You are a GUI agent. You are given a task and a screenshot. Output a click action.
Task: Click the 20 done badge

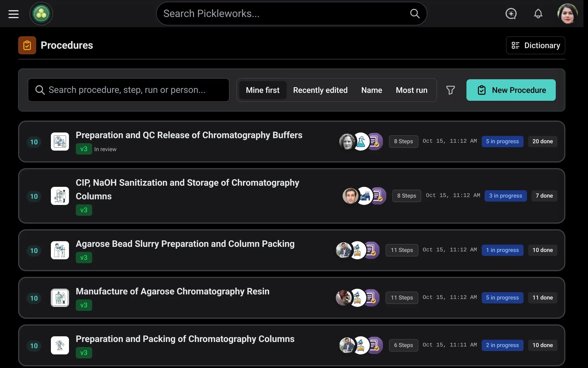pos(542,142)
